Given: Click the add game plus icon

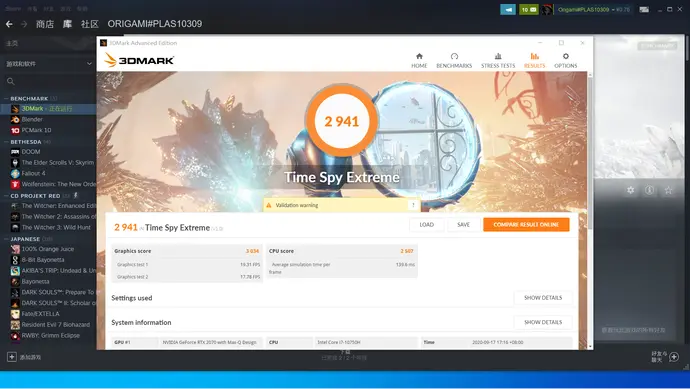Looking at the screenshot, I should [12, 357].
